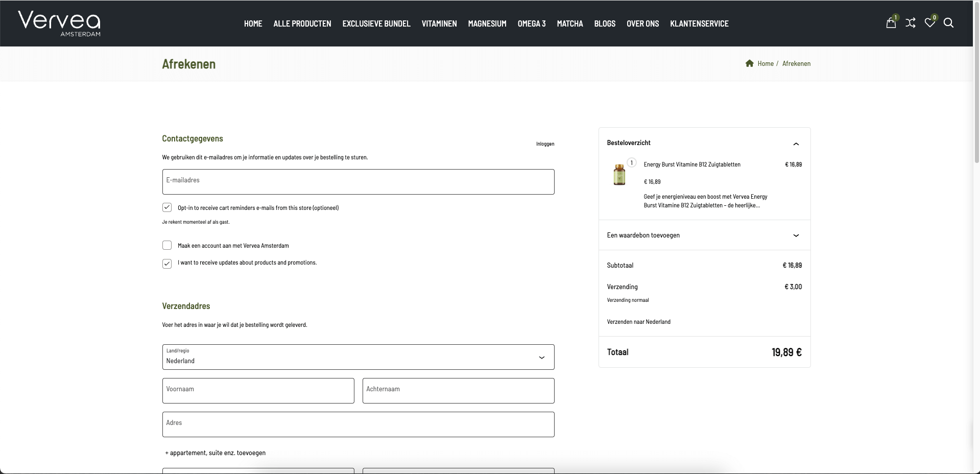Focus the Adres input field
Screen dimensions: 980x474
pyautogui.click(x=358, y=424)
